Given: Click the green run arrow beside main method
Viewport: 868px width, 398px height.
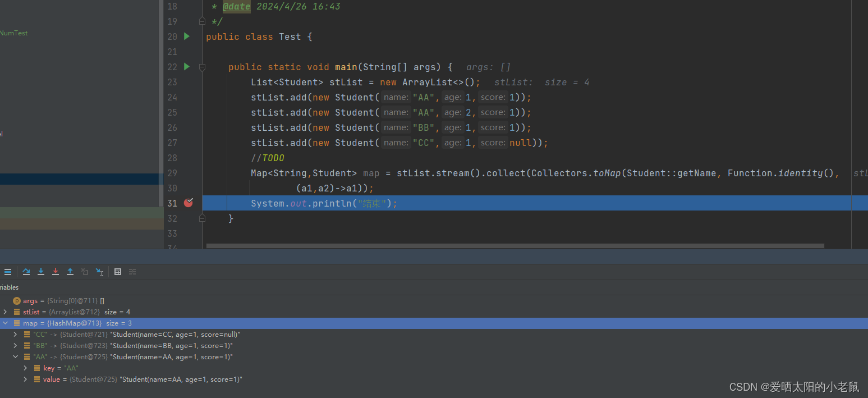Looking at the screenshot, I should coord(187,66).
